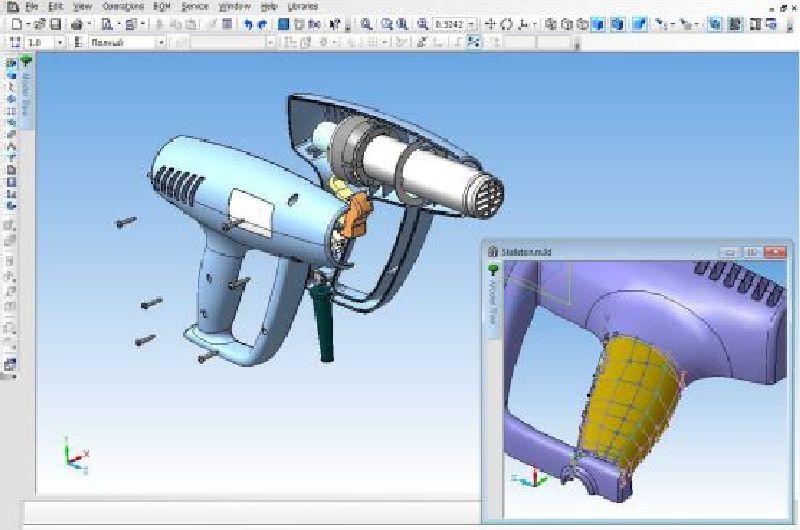Select the orange trigger part in model
The height and width of the screenshot is (530, 800).
click(x=357, y=216)
